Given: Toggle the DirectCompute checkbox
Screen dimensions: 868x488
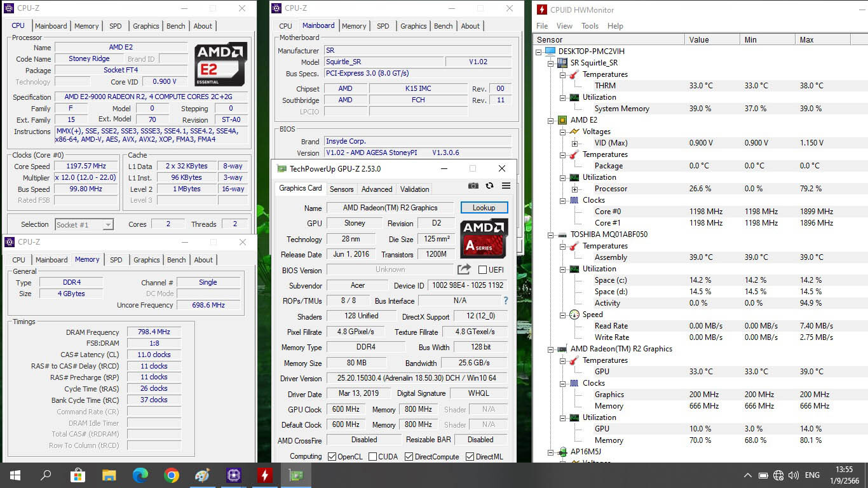Looking at the screenshot, I should 409,456.
